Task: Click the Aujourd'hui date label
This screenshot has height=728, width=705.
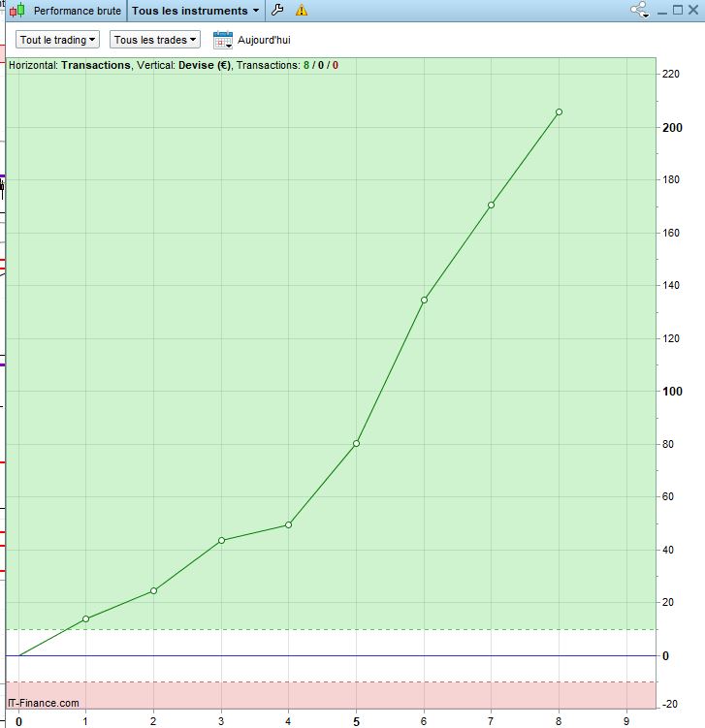Action: [264, 40]
